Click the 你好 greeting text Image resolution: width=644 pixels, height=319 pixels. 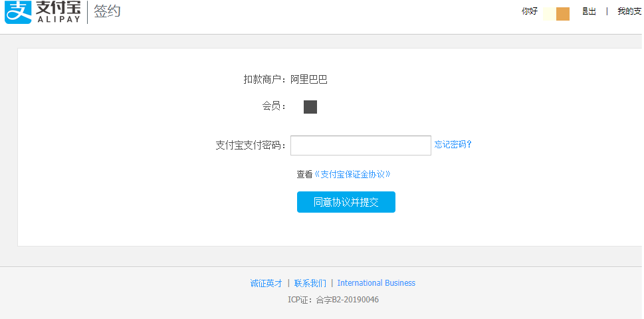[529, 11]
